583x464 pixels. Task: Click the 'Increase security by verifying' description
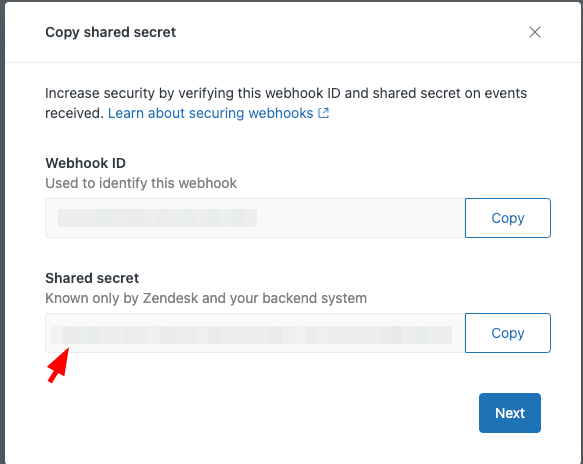tap(286, 93)
